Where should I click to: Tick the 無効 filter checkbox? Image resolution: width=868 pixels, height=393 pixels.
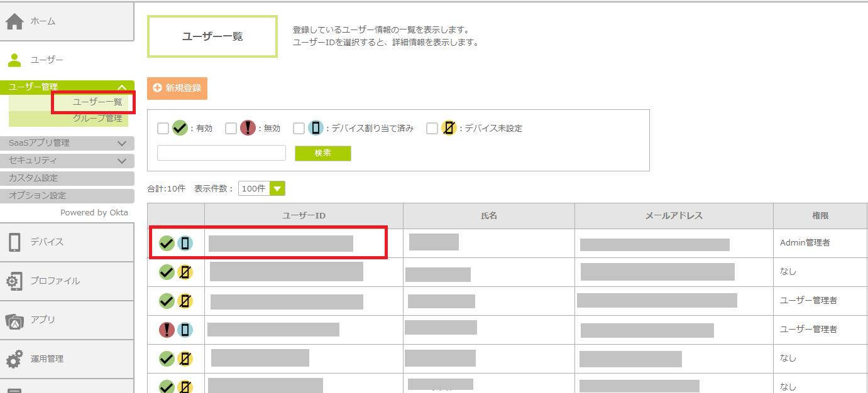(231, 129)
